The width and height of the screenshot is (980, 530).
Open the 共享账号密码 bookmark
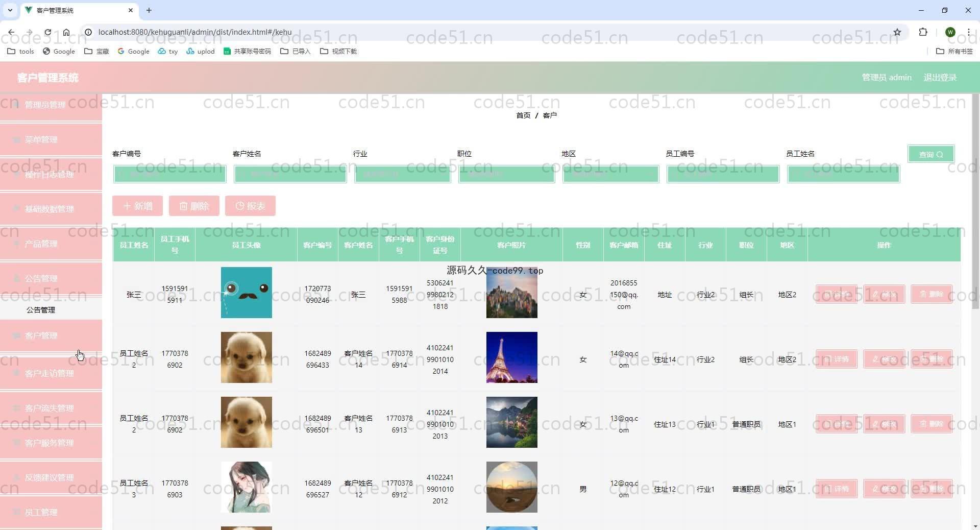point(247,51)
